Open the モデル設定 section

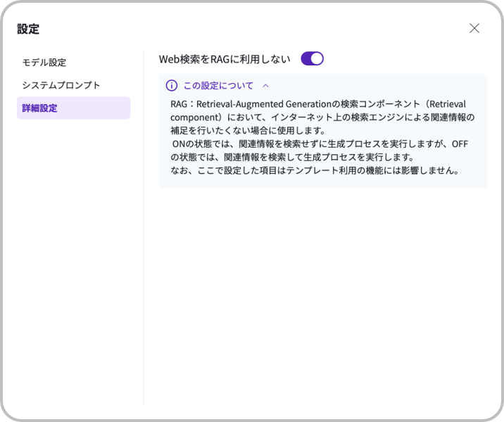tap(44, 63)
